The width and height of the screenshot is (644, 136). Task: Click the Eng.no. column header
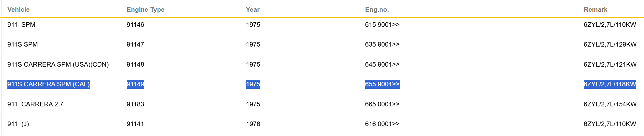(377, 10)
